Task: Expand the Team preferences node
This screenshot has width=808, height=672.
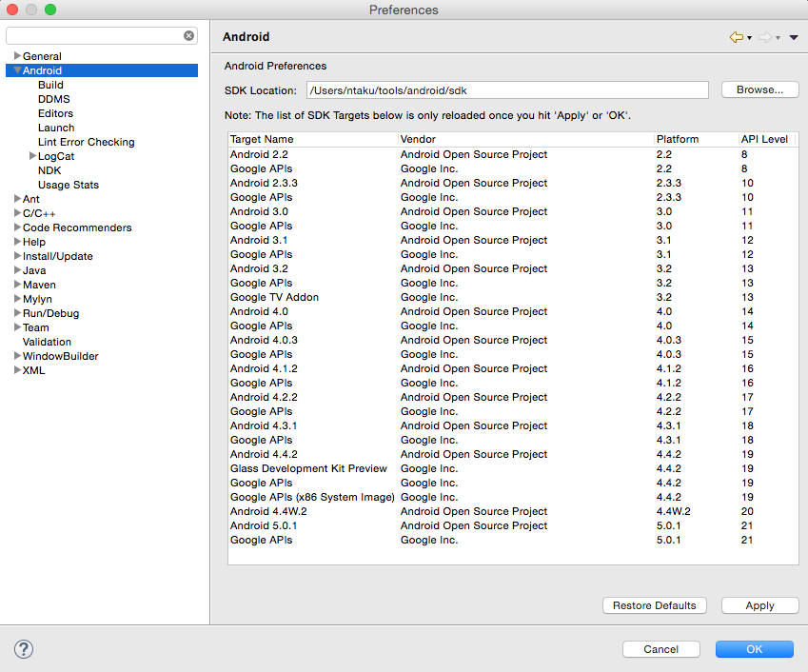Action: (x=17, y=327)
